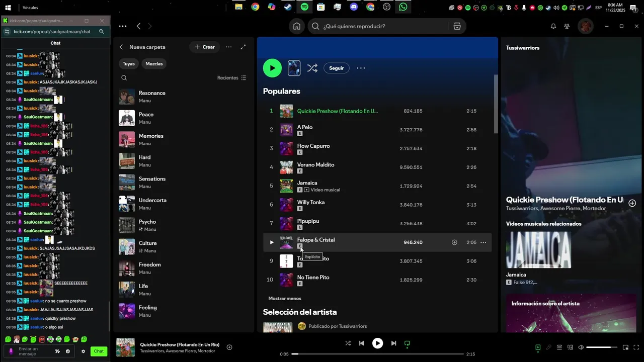
Task: Play the Tussiwarriors artist page
Action: tap(272, 68)
